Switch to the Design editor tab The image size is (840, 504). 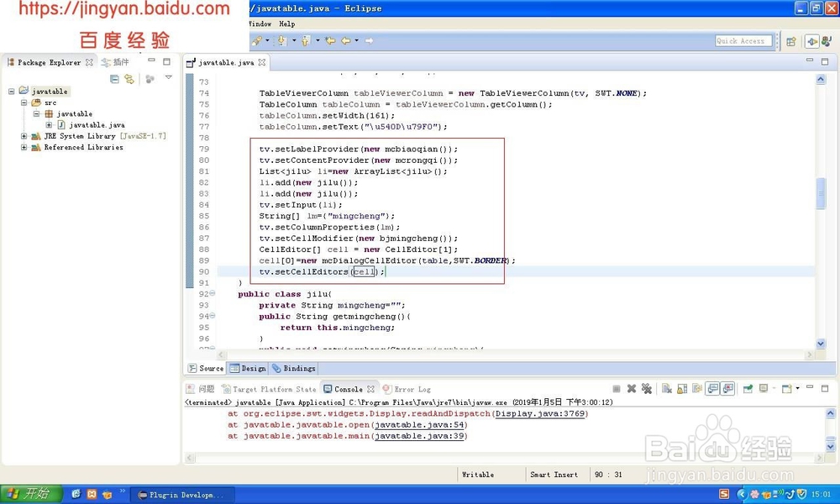(249, 369)
